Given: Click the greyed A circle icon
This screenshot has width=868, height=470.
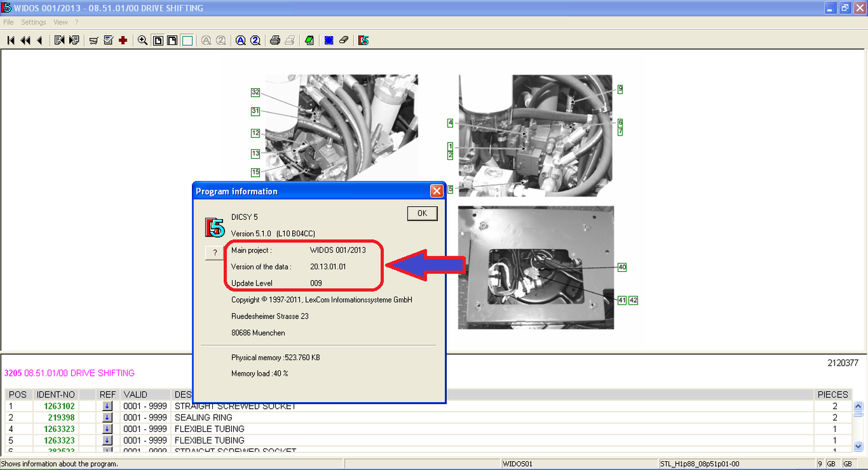Looking at the screenshot, I should pos(206,41).
